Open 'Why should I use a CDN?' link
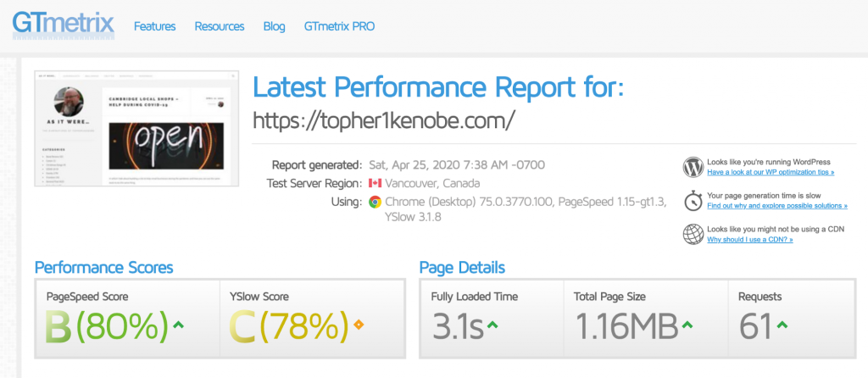868x378 pixels. coord(750,240)
